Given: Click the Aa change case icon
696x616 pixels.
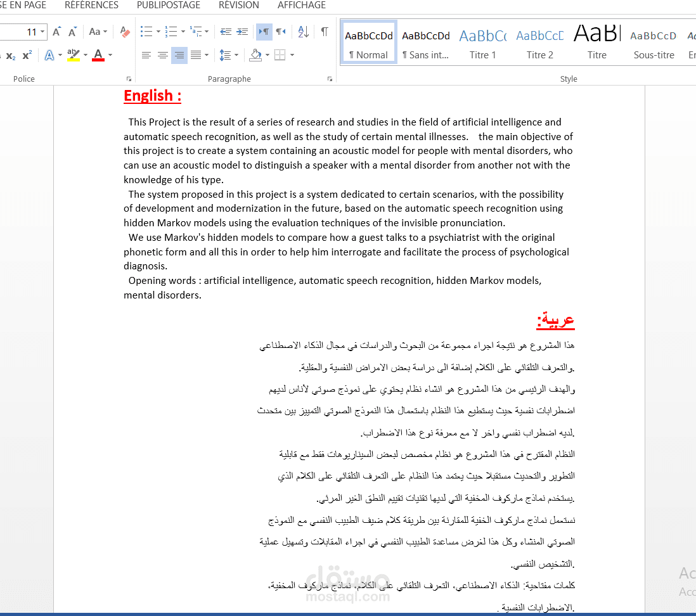Looking at the screenshot, I should [98, 32].
